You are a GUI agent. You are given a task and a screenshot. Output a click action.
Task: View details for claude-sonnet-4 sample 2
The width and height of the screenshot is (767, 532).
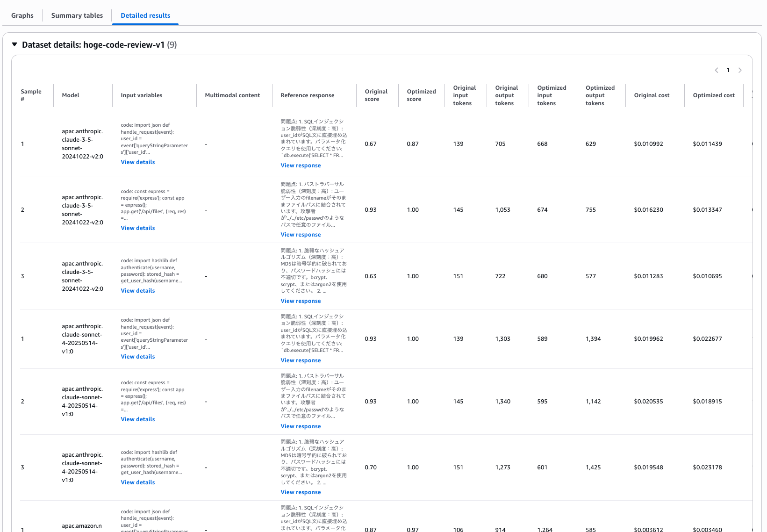point(138,419)
